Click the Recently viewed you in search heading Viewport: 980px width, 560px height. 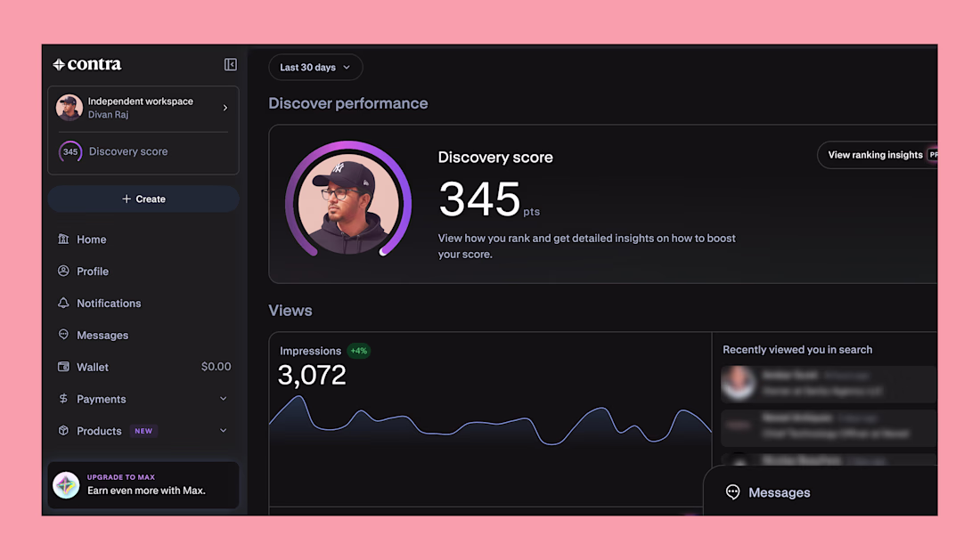click(797, 350)
